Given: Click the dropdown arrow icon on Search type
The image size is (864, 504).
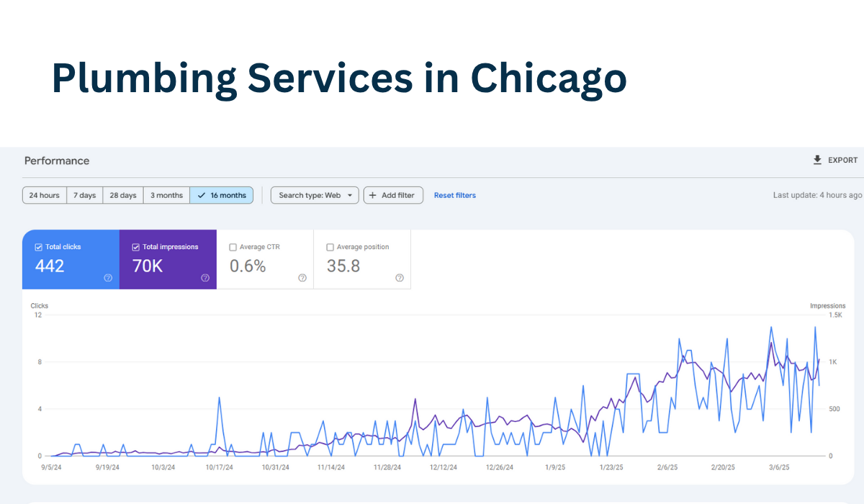Looking at the screenshot, I should tap(351, 194).
